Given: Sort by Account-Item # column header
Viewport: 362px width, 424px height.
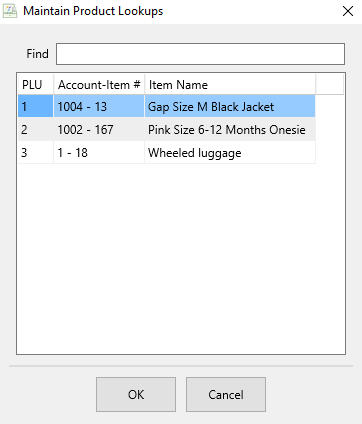Looking at the screenshot, I should (99, 85).
